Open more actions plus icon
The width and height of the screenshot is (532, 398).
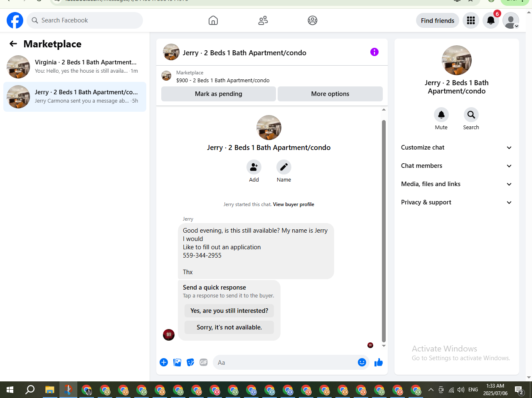pos(164,362)
